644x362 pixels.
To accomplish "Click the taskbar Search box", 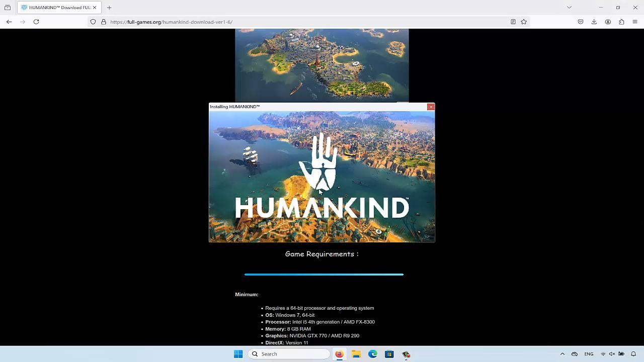I will coord(289,354).
